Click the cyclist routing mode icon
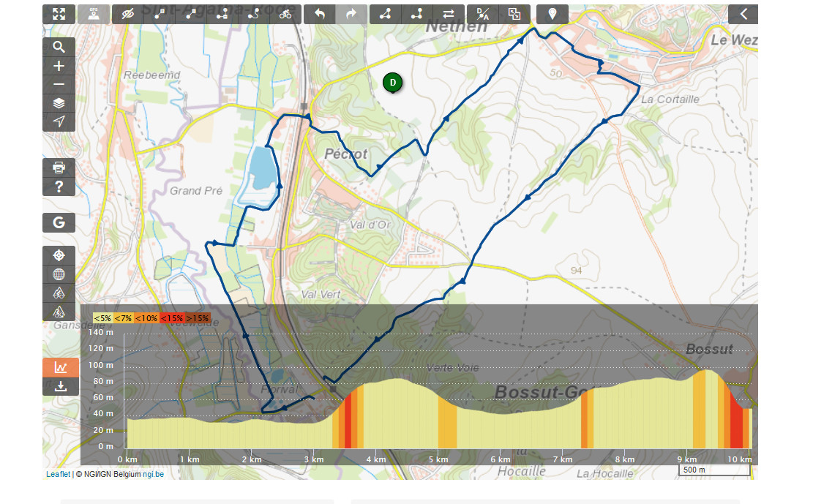The image size is (813, 504). pos(285,14)
